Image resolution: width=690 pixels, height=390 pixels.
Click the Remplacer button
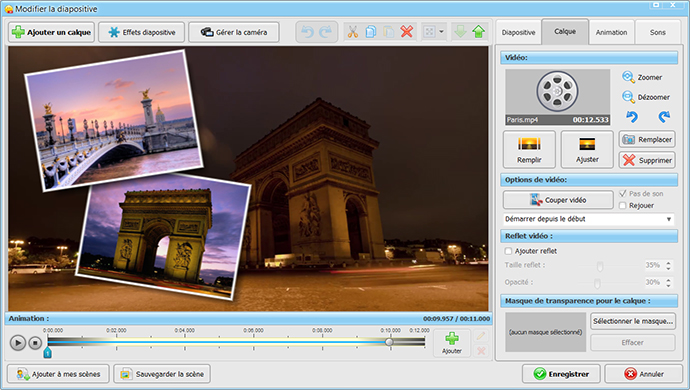(647, 139)
